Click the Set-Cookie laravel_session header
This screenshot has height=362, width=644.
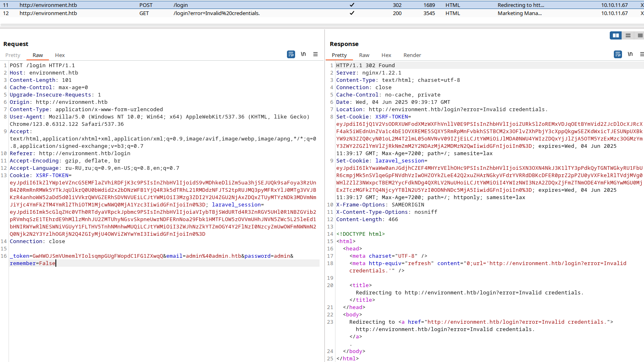[x=382, y=160]
